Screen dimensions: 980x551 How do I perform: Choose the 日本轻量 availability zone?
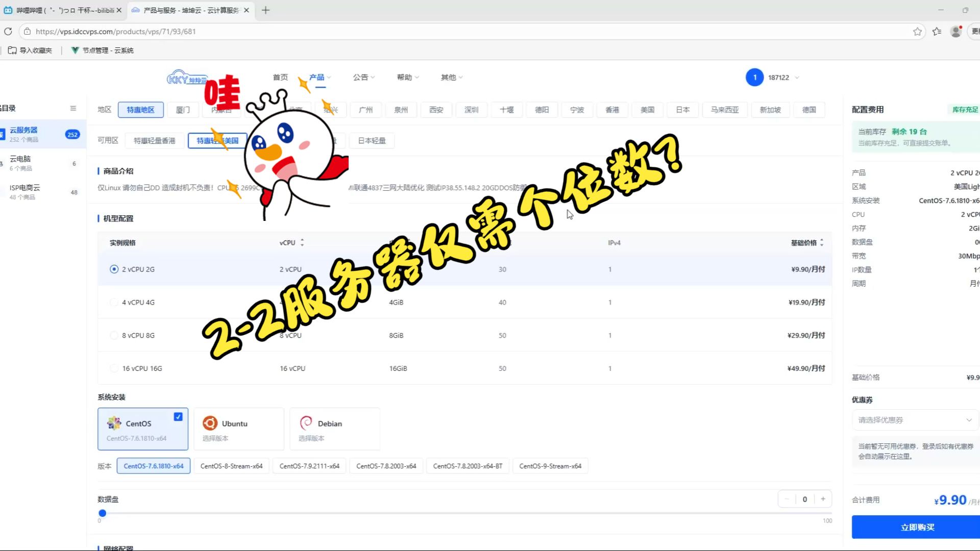[x=372, y=140]
